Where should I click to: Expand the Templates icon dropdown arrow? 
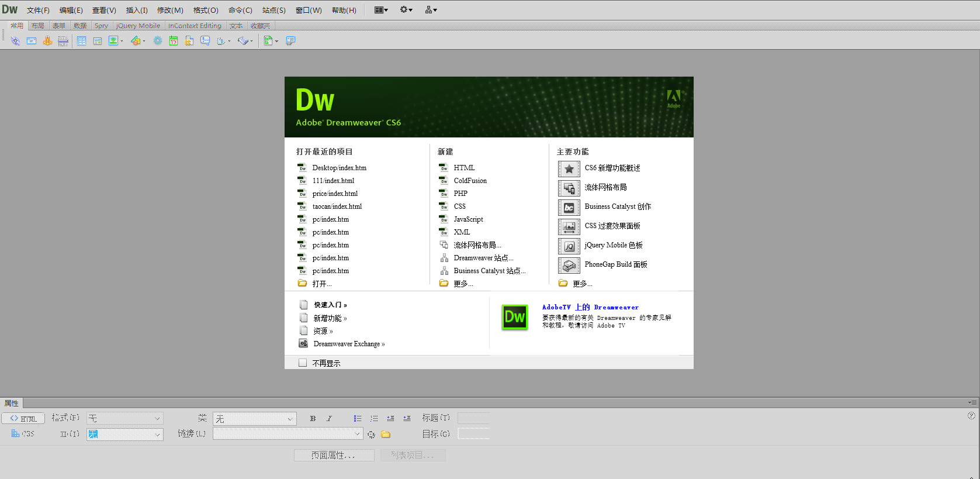coord(276,41)
